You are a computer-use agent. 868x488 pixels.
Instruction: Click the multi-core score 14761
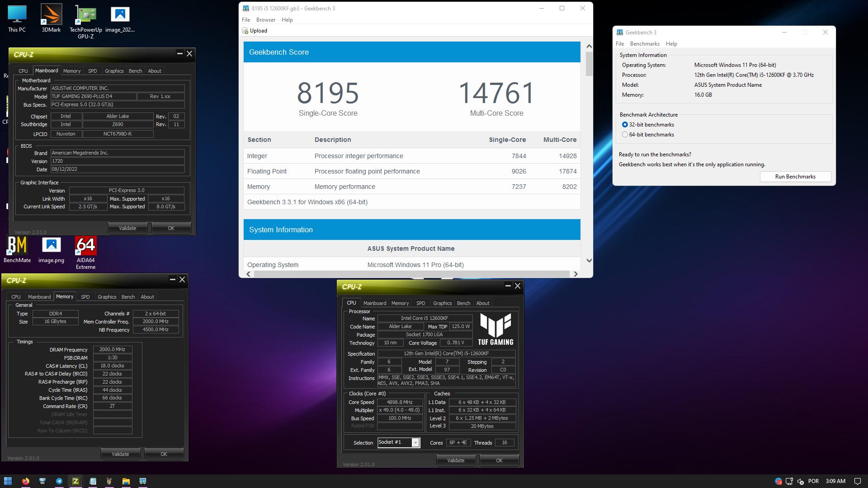click(x=496, y=93)
